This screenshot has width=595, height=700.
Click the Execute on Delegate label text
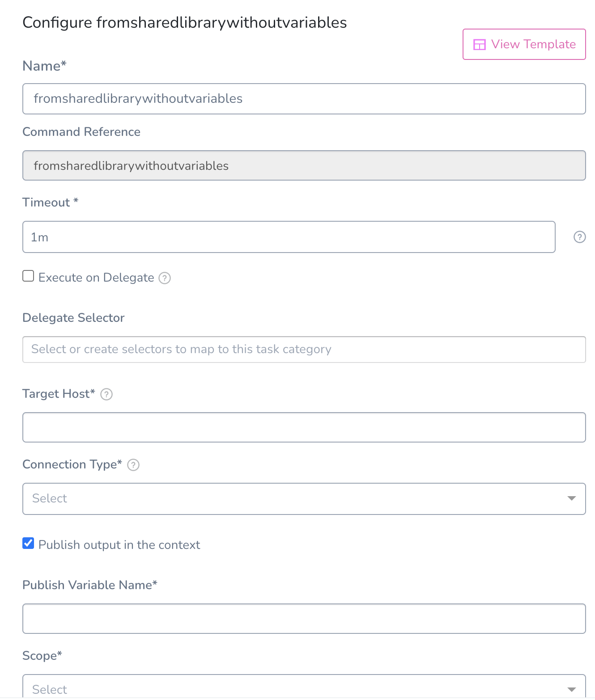[96, 278]
